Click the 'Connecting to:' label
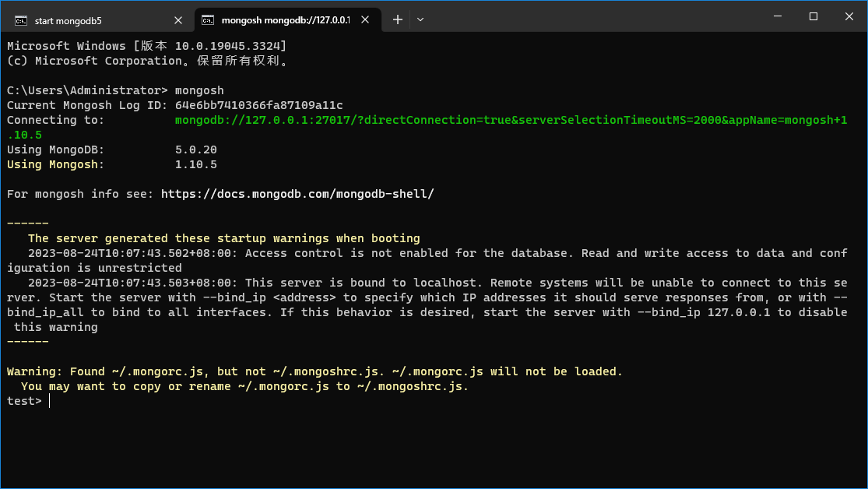Viewport: 868px width, 489px height. click(55, 120)
